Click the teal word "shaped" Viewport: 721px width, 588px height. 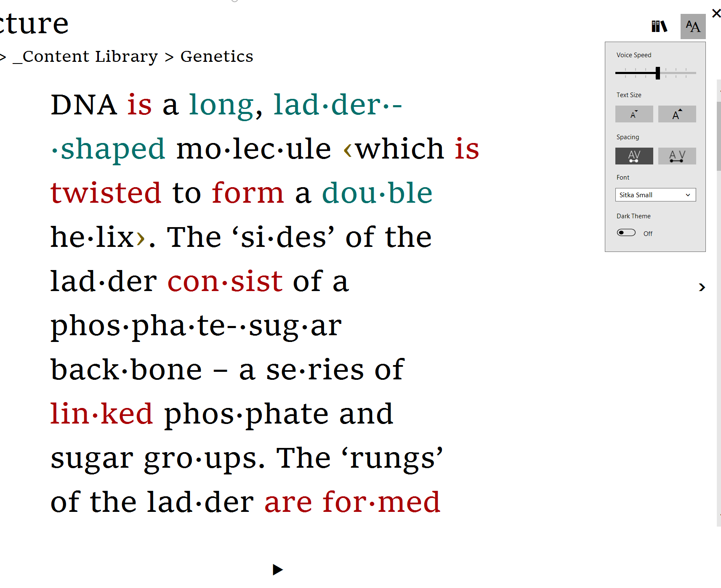tap(113, 149)
